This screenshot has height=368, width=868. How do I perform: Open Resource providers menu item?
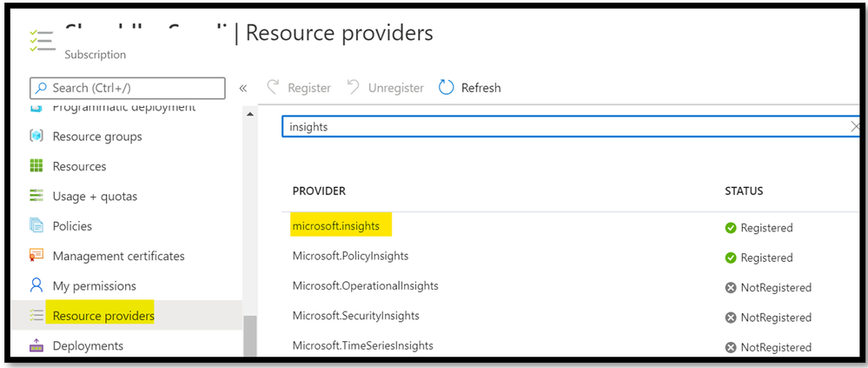tap(103, 316)
